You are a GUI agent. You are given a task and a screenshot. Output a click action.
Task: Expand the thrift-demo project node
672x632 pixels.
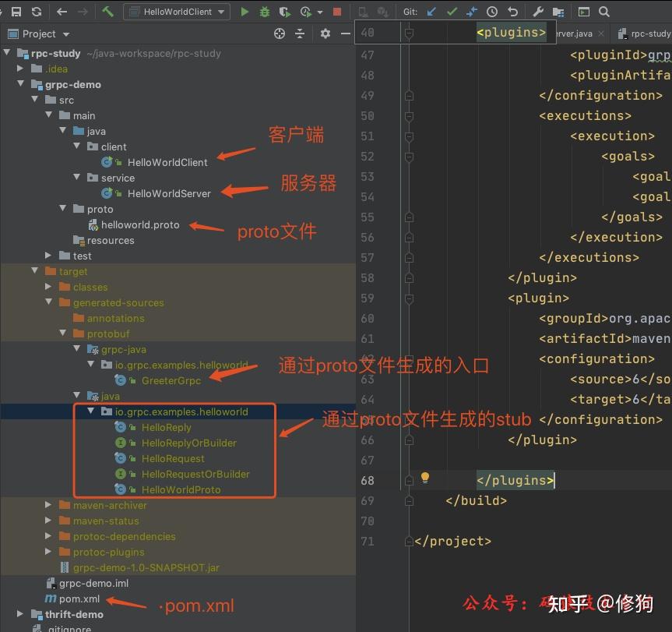click(19, 614)
